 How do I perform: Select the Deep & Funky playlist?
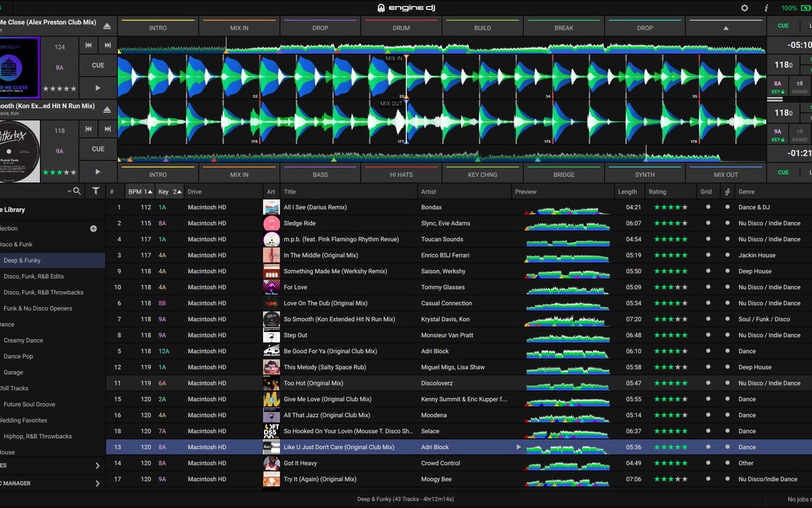click(53, 260)
